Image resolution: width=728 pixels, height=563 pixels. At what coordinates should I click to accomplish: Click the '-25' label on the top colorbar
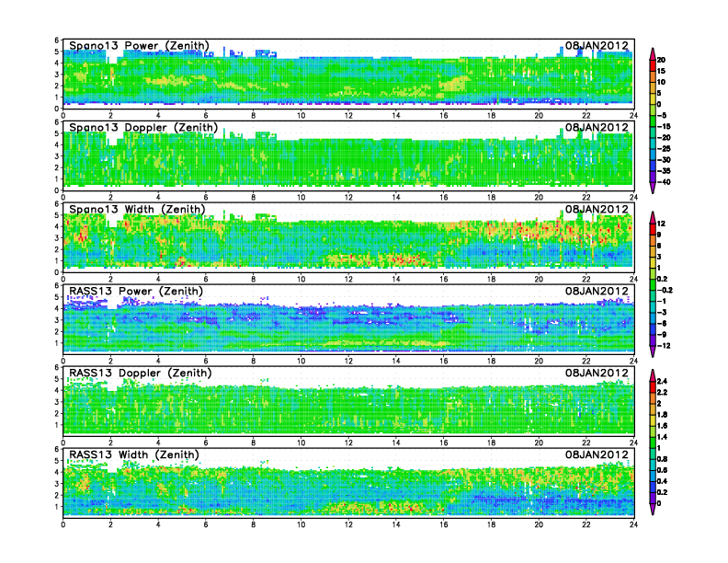[664, 149]
